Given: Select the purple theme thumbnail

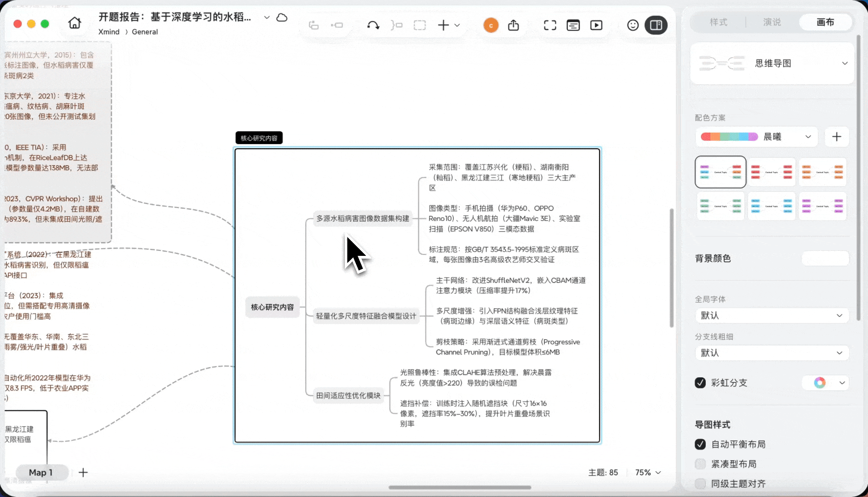Looking at the screenshot, I should click(822, 206).
